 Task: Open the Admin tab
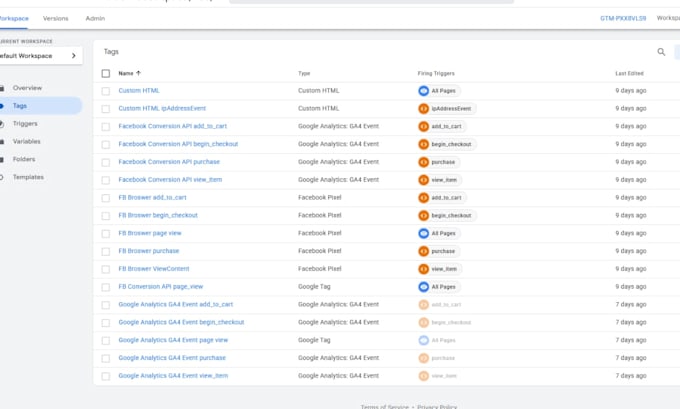pos(95,19)
